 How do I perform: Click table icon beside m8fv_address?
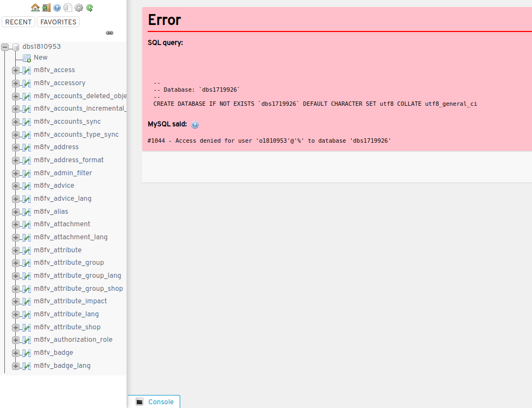(x=27, y=147)
